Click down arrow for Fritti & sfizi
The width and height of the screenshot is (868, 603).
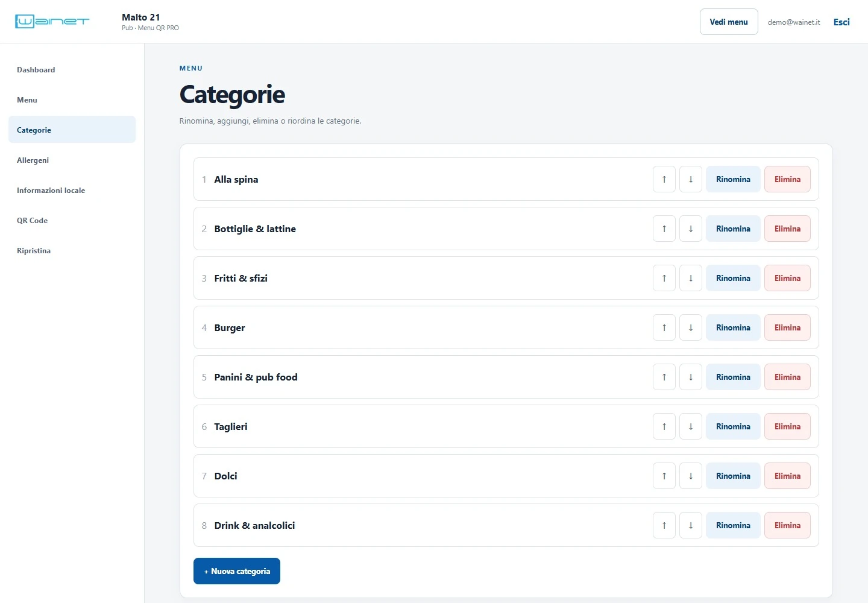coord(691,278)
